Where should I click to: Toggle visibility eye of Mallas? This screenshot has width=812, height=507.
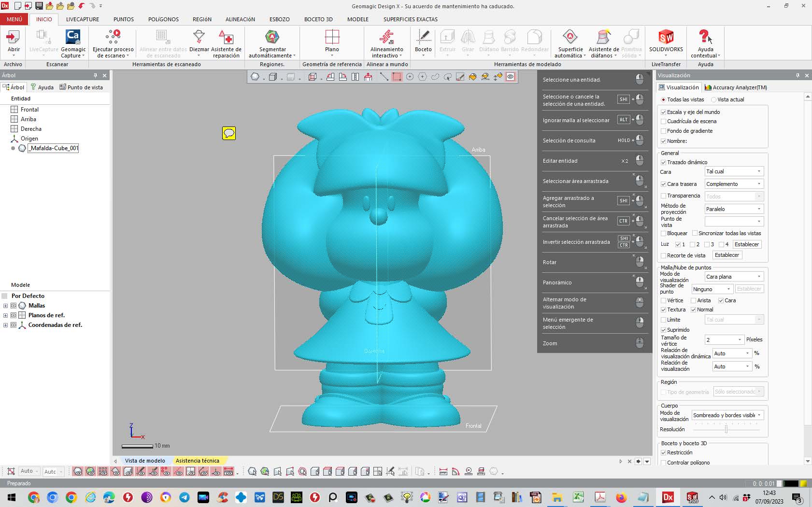coord(14,306)
